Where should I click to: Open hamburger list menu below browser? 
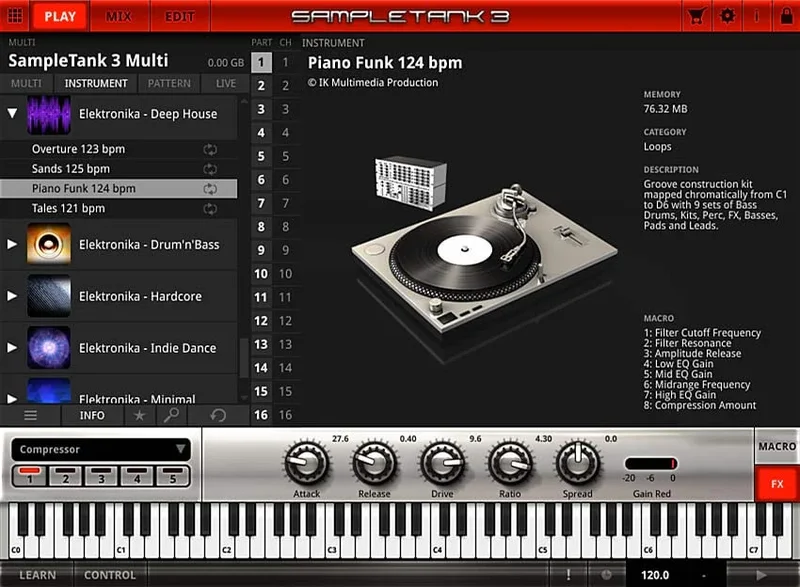31,415
